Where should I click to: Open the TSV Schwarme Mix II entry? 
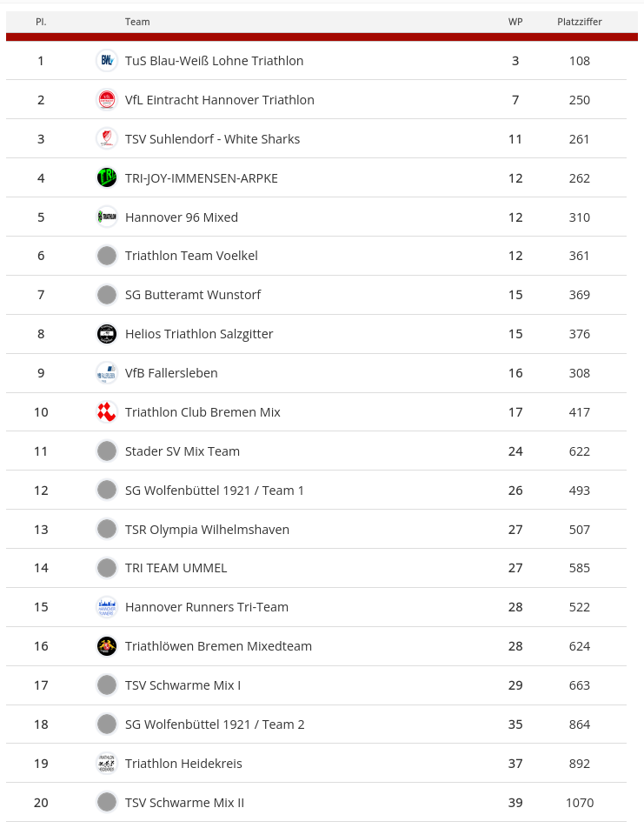coord(184,803)
